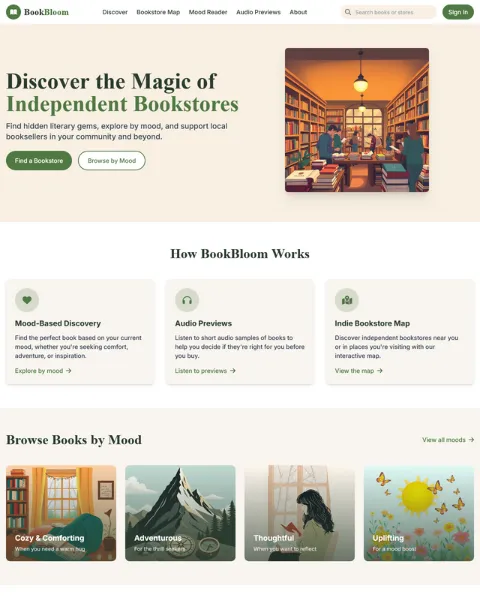Image resolution: width=480 pixels, height=600 pixels.
Task: Click the Find a Bookstore button
Action: (39, 161)
